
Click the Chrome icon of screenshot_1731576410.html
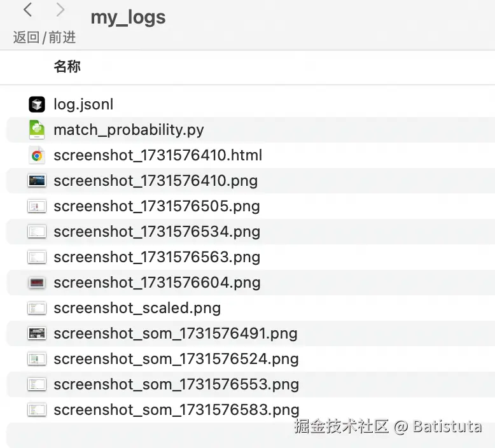[x=37, y=155]
